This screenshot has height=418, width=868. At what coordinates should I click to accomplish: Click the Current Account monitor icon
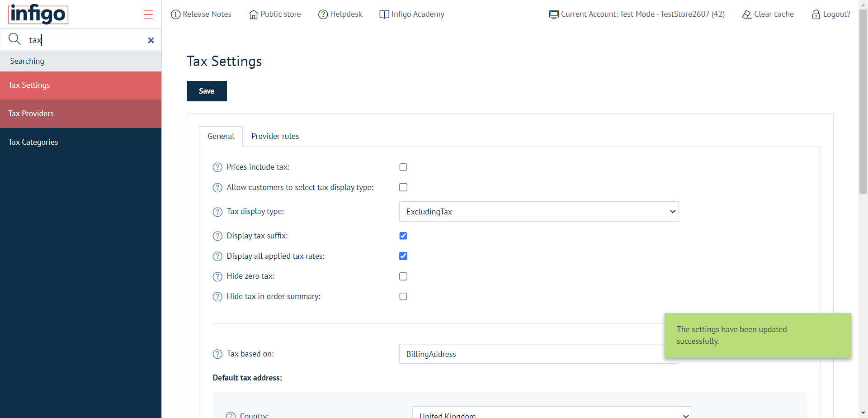click(554, 14)
